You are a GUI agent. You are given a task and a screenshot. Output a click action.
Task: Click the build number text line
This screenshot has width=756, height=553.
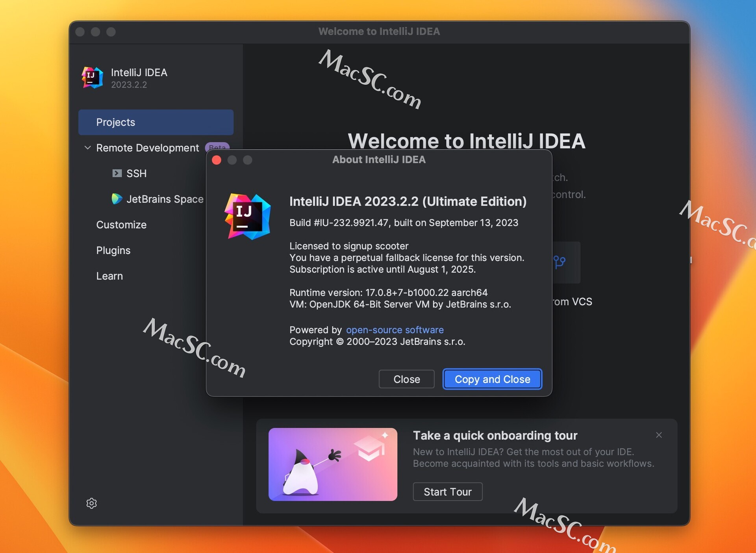404,223
